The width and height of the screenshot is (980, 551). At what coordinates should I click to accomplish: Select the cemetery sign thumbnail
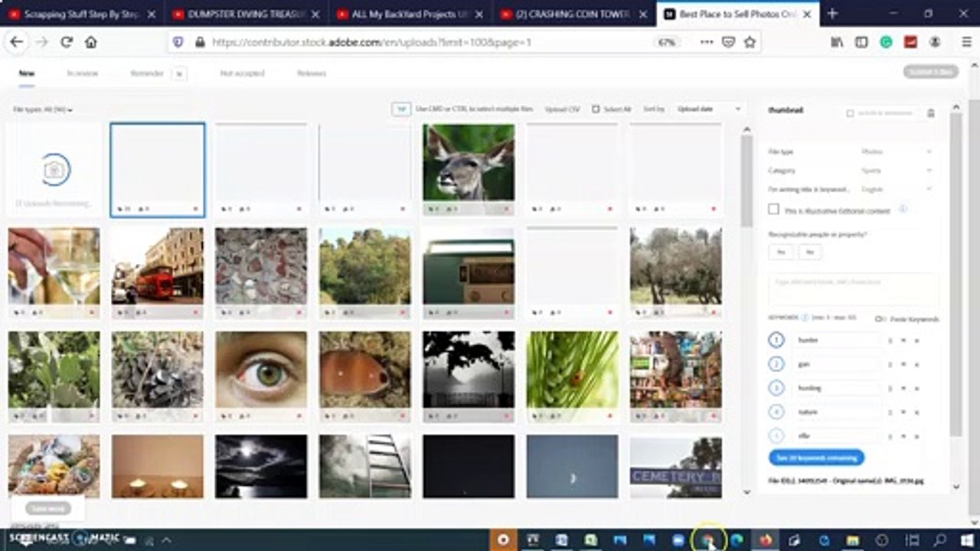point(675,467)
